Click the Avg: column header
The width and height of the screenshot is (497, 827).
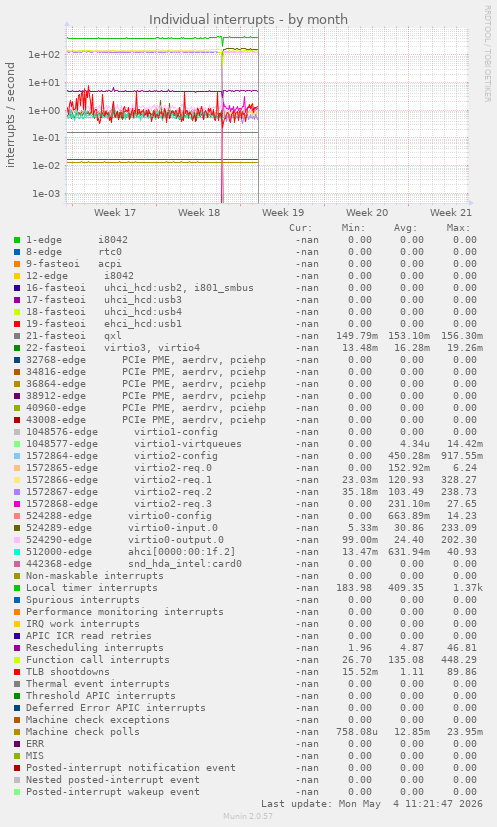[405, 228]
